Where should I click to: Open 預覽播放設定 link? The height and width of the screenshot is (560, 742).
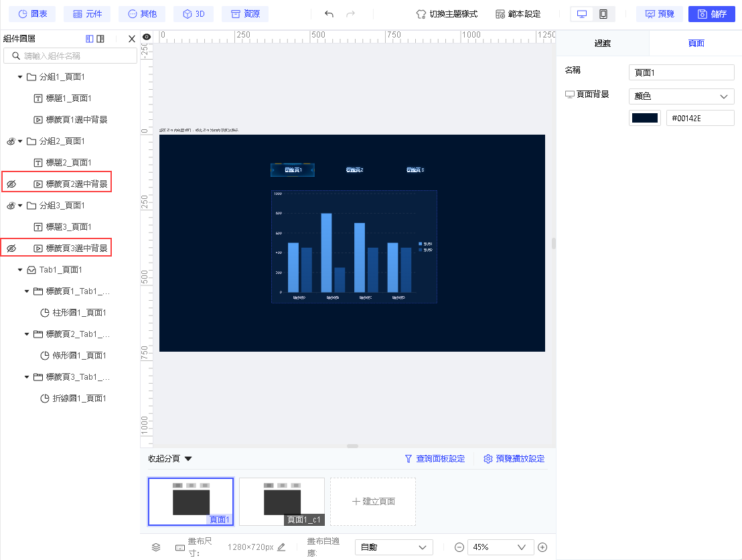coord(514,459)
